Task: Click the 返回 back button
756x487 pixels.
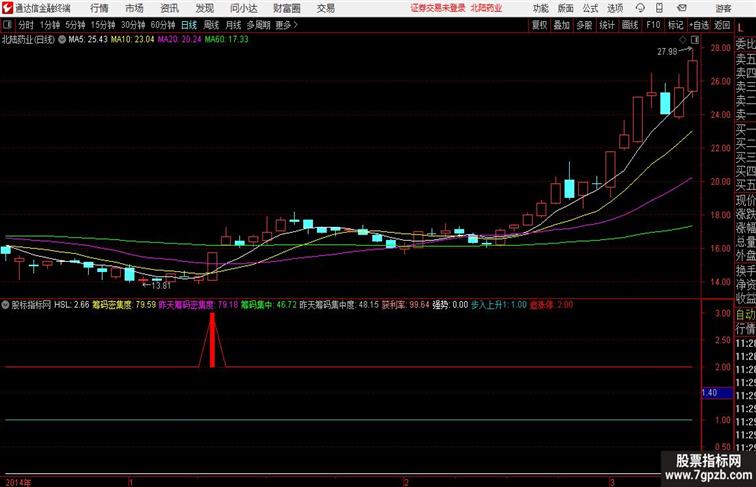Action: pyautogui.click(x=722, y=25)
